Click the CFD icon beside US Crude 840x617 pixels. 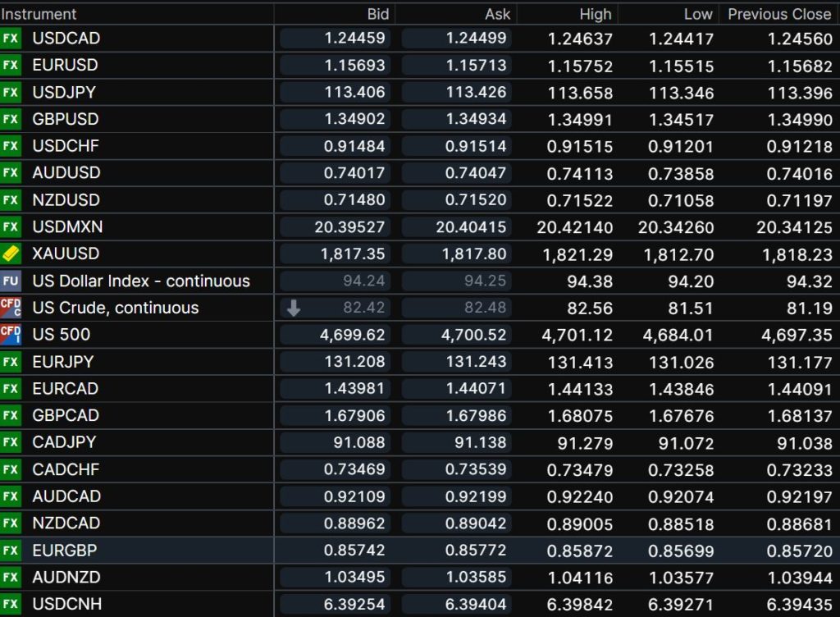[11, 308]
